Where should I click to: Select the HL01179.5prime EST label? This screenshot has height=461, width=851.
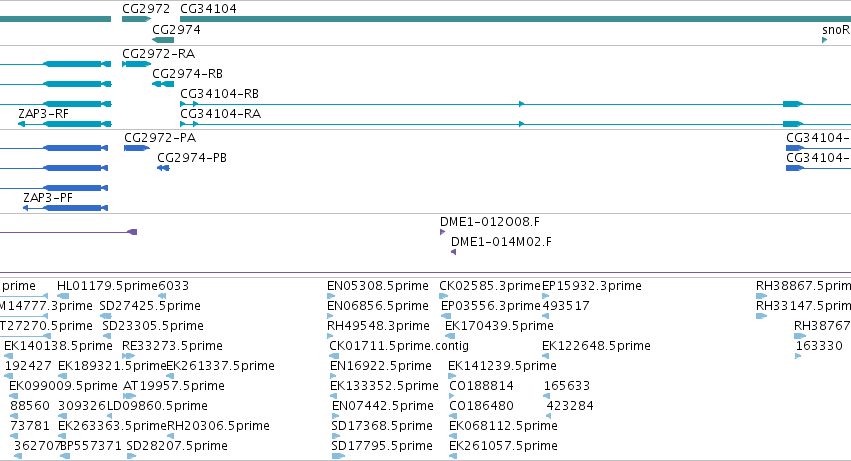pyautogui.click(x=107, y=286)
